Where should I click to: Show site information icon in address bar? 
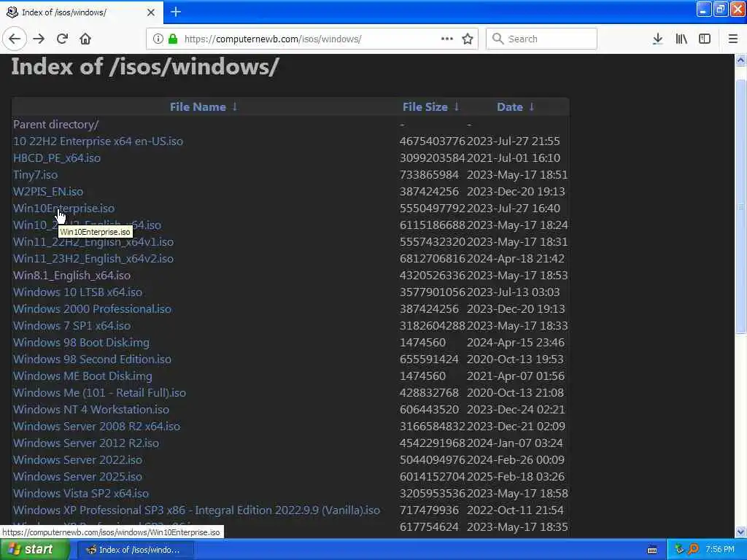coord(158,39)
